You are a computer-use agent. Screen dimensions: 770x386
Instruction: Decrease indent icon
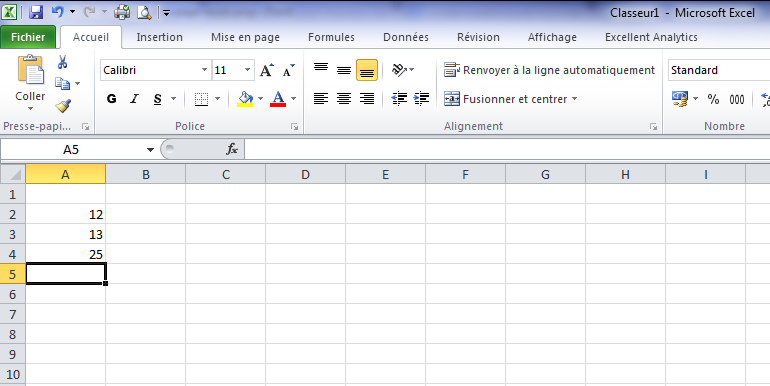click(x=399, y=99)
